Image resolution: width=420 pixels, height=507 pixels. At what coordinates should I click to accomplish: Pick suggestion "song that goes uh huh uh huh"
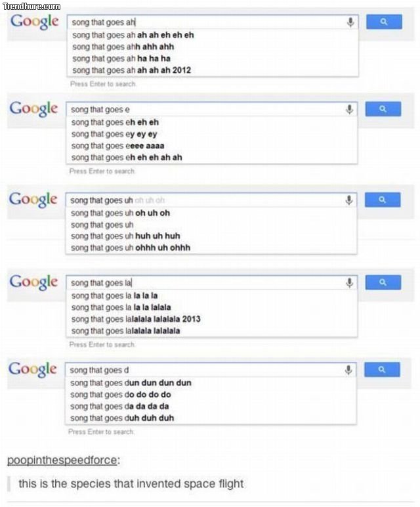[125, 236]
